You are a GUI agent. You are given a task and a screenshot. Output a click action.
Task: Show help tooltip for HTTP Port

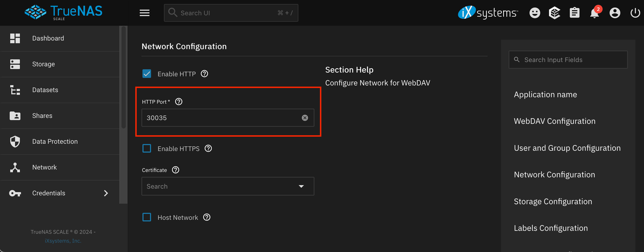tap(179, 102)
